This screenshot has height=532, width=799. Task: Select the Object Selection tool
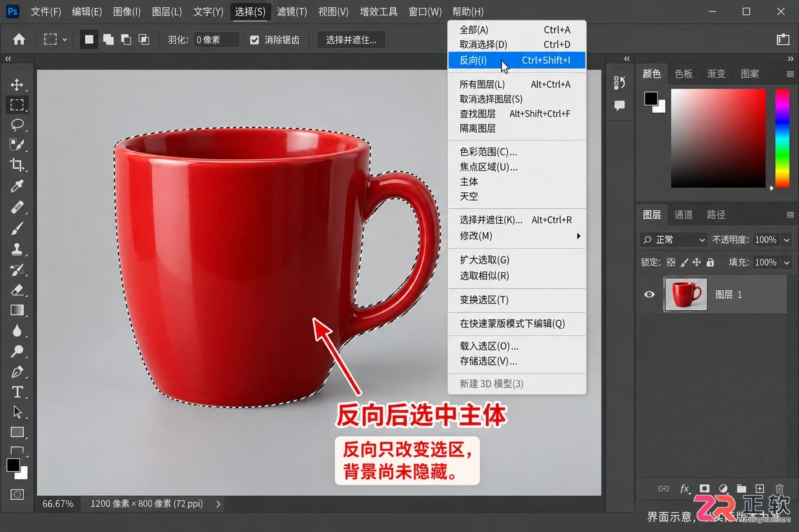tap(17, 144)
